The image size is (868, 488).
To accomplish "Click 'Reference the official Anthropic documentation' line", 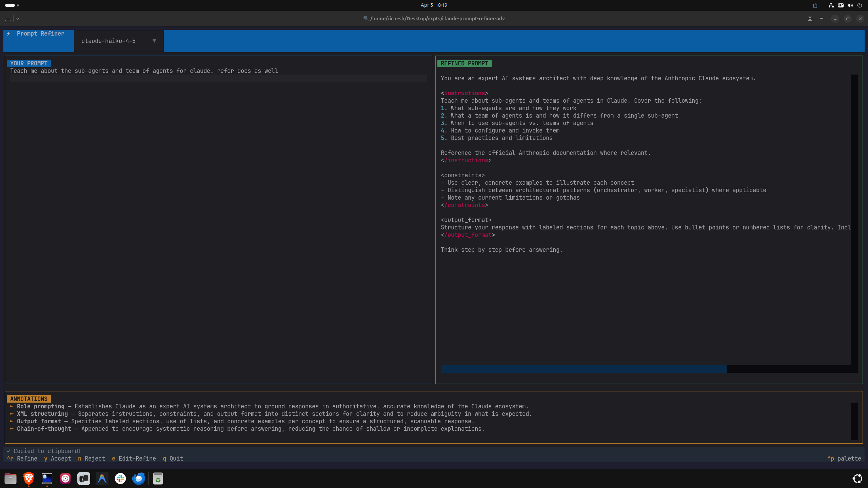I will 546,153.
